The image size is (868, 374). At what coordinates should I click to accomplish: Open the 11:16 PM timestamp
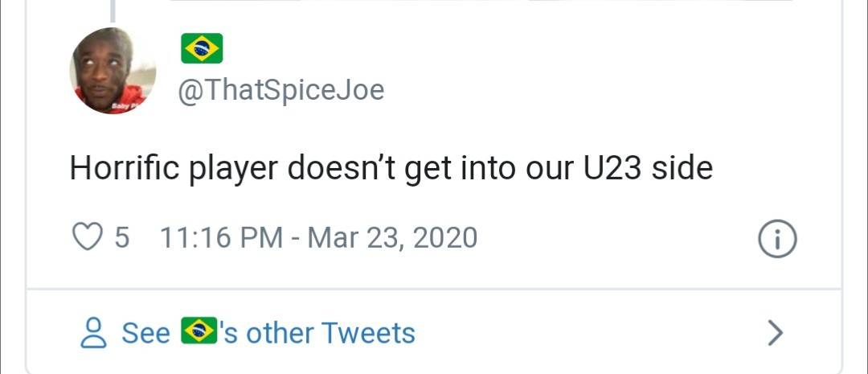[x=221, y=237]
